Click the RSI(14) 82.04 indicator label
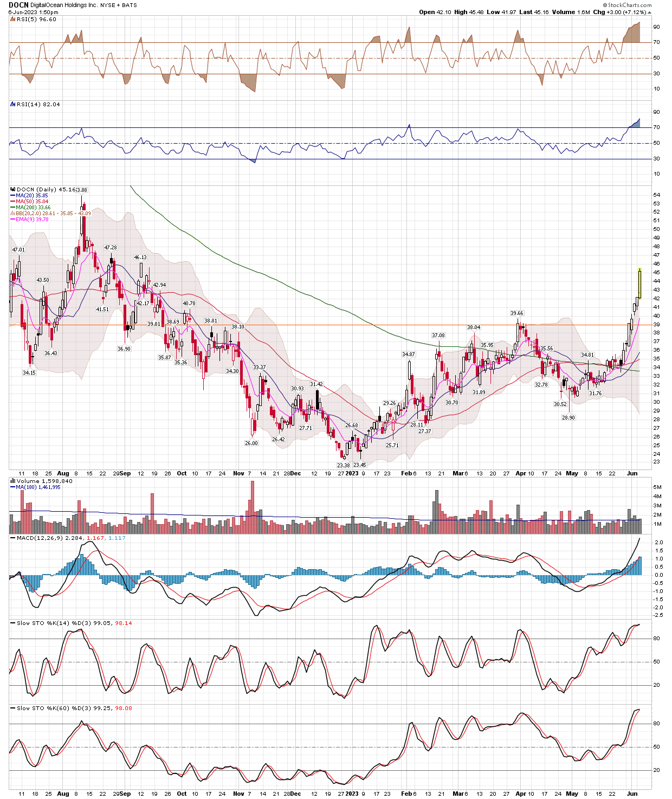Viewport: 672px width, 799px height. (x=38, y=104)
